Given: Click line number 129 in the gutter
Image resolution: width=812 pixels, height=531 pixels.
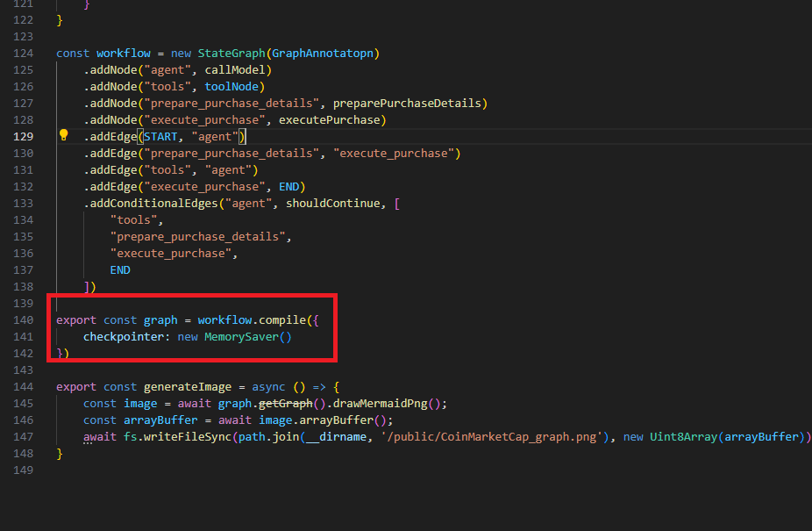Looking at the screenshot, I should click(x=24, y=137).
